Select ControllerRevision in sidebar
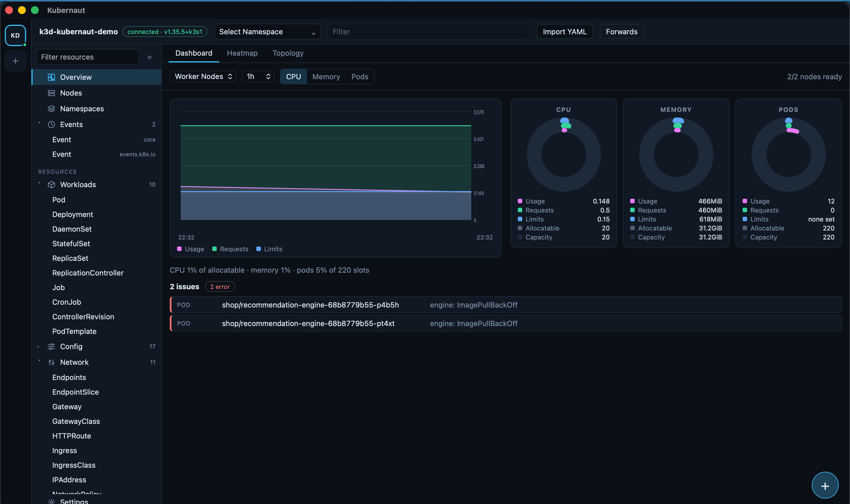Screen dimensions: 850x504 click(x=97, y=317)
